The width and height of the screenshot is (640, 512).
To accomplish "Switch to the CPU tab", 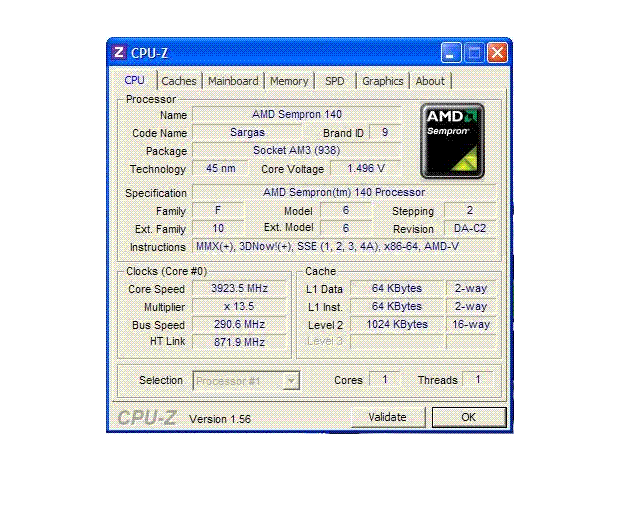I will click(134, 80).
